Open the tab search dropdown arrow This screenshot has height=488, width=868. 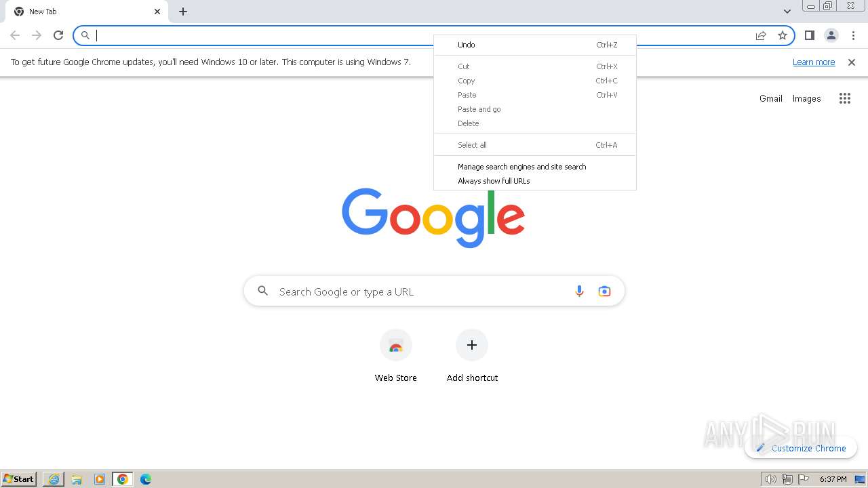tap(787, 12)
